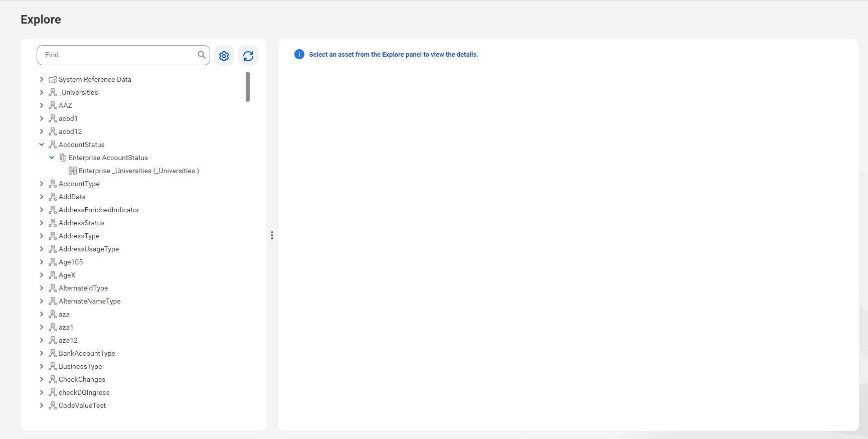Select the Age105 tree item
Image resolution: width=868 pixels, height=439 pixels.
pos(71,262)
